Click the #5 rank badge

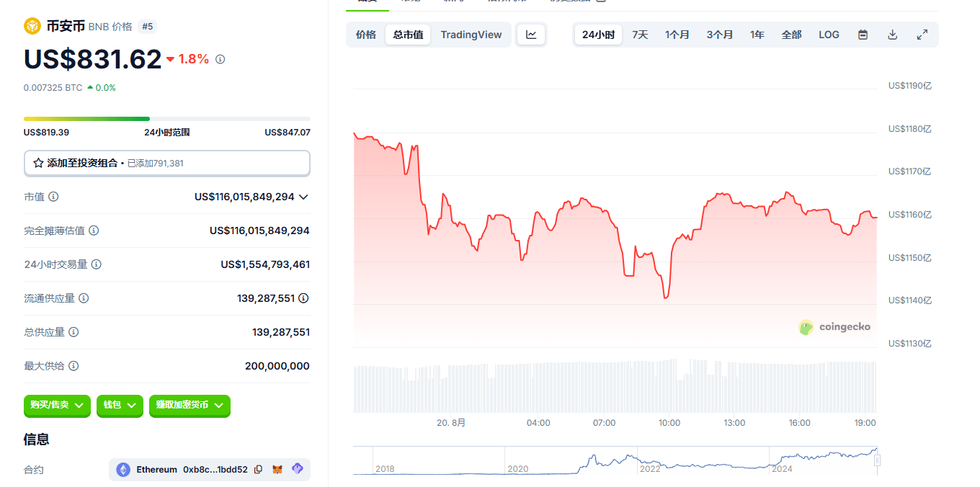point(147,27)
